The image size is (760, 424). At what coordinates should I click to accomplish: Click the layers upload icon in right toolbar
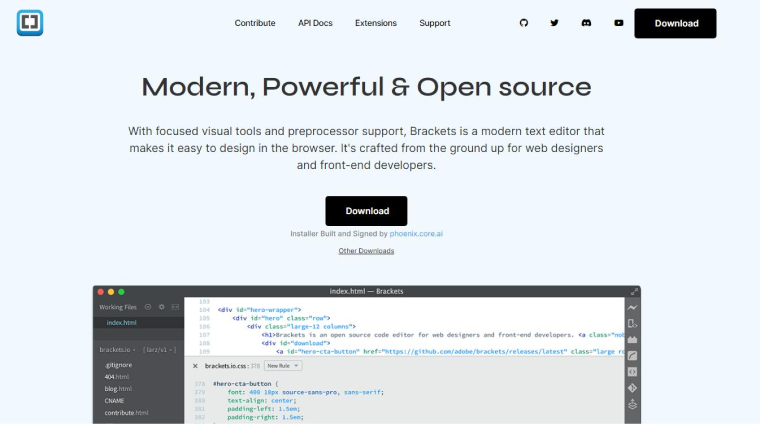pos(633,404)
